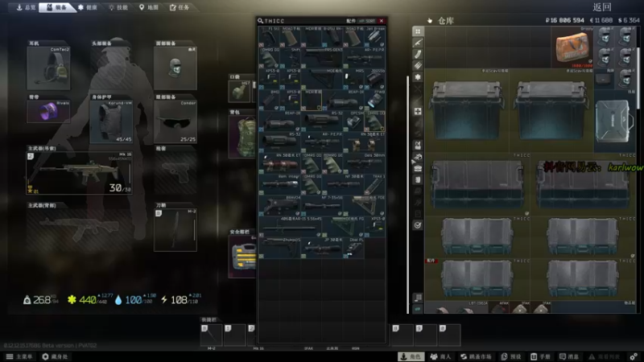This screenshot has height=362, width=644.
Task: Click quick slot with M-2 knife
Action: click(x=211, y=335)
